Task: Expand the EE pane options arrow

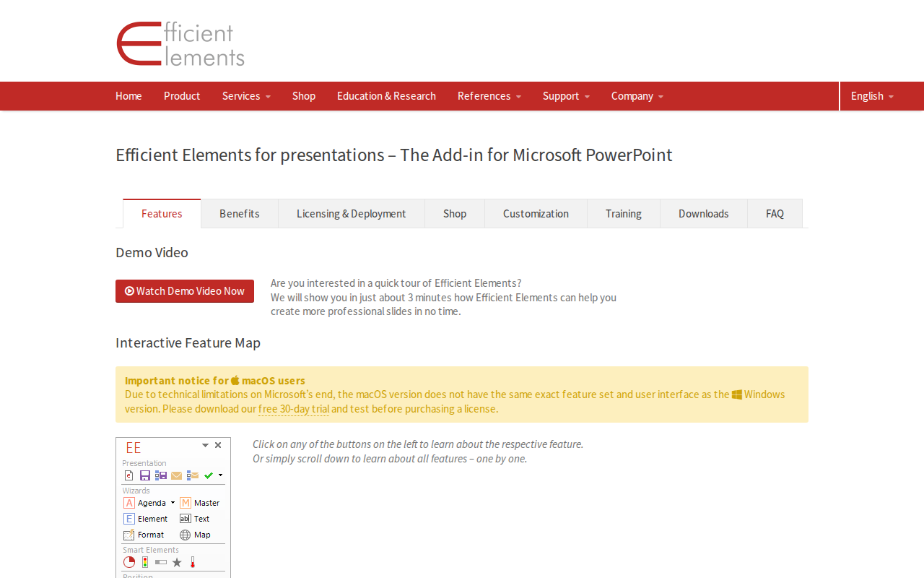Action: pos(205,446)
